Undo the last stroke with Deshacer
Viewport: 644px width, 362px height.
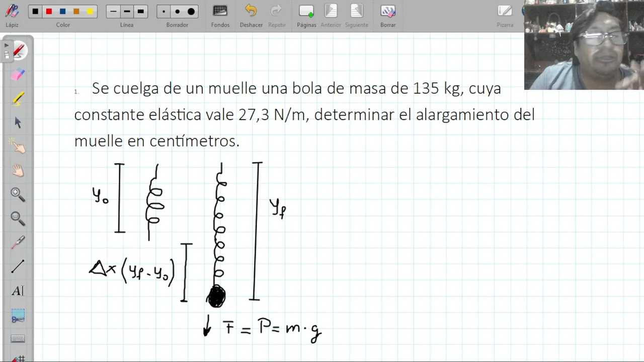coord(251,16)
